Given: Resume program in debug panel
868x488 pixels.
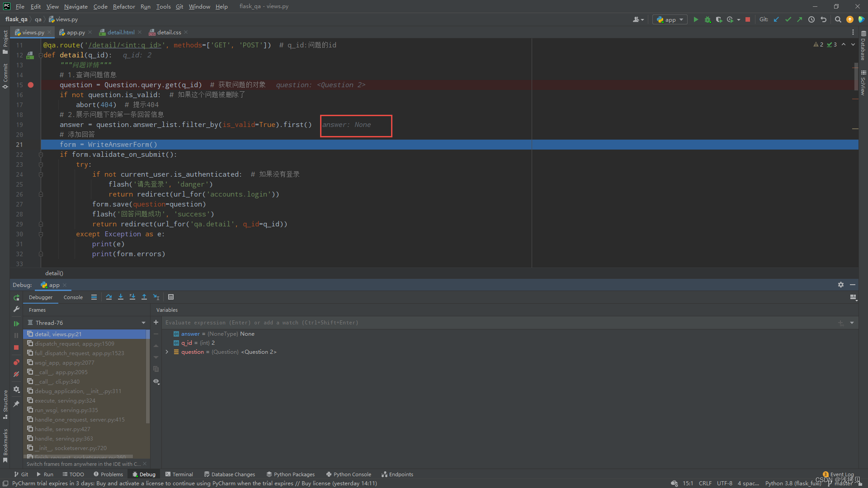Looking at the screenshot, I should [x=16, y=324].
